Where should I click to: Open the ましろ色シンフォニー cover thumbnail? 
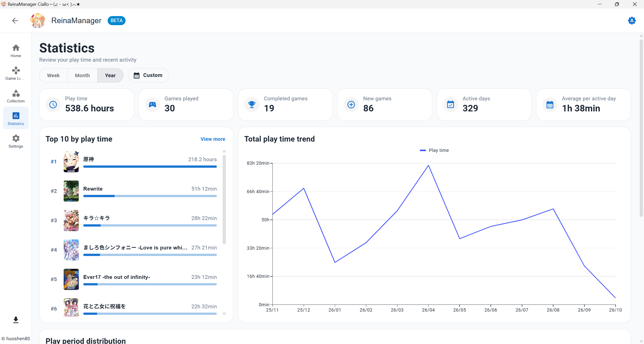[71, 250]
